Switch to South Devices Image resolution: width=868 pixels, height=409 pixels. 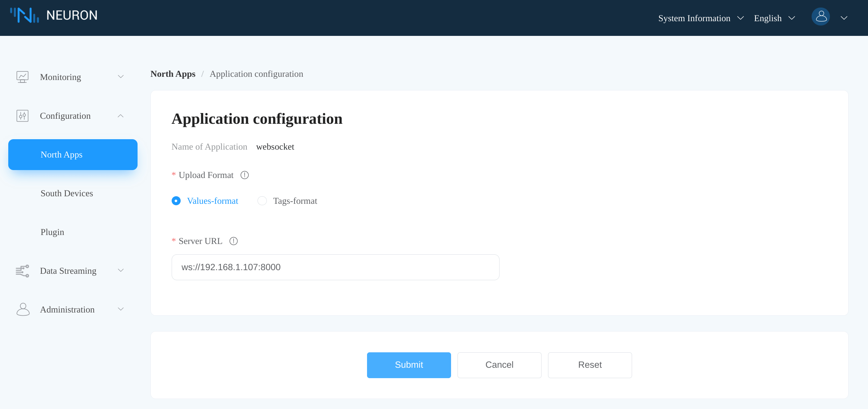point(67,193)
